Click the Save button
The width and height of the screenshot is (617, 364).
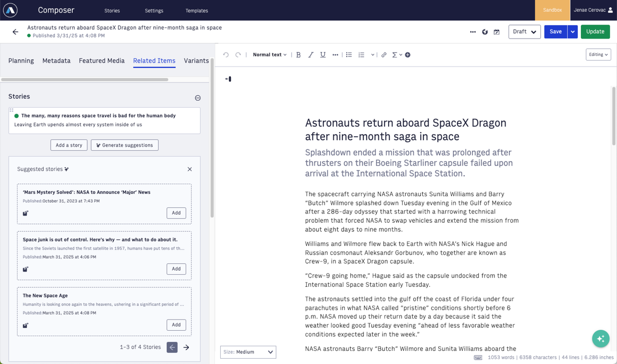556,32
